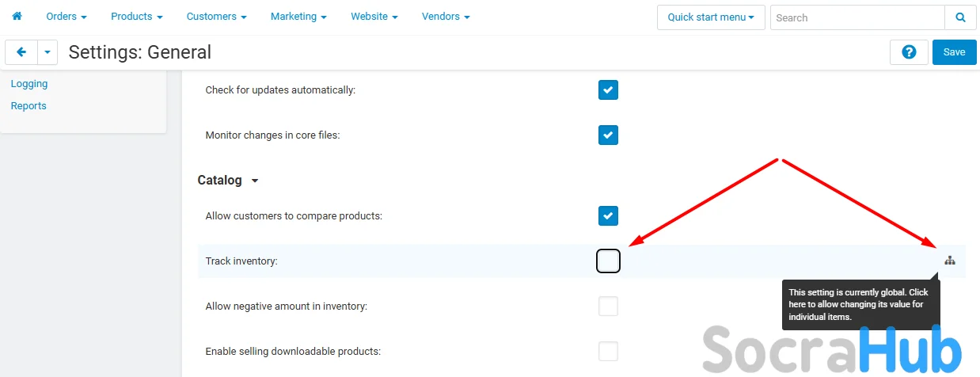This screenshot has width=980, height=377.
Task: Open dropdown arrow beside back button
Action: pyautogui.click(x=47, y=52)
